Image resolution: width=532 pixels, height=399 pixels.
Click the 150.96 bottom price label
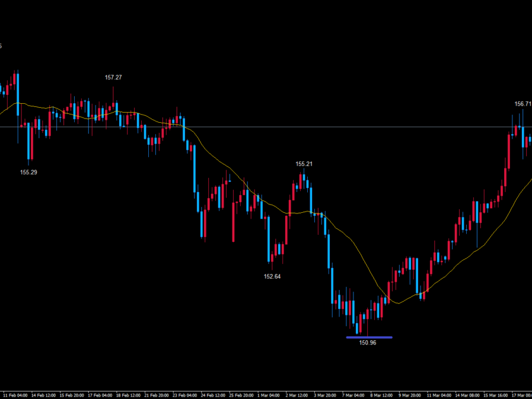click(x=368, y=343)
